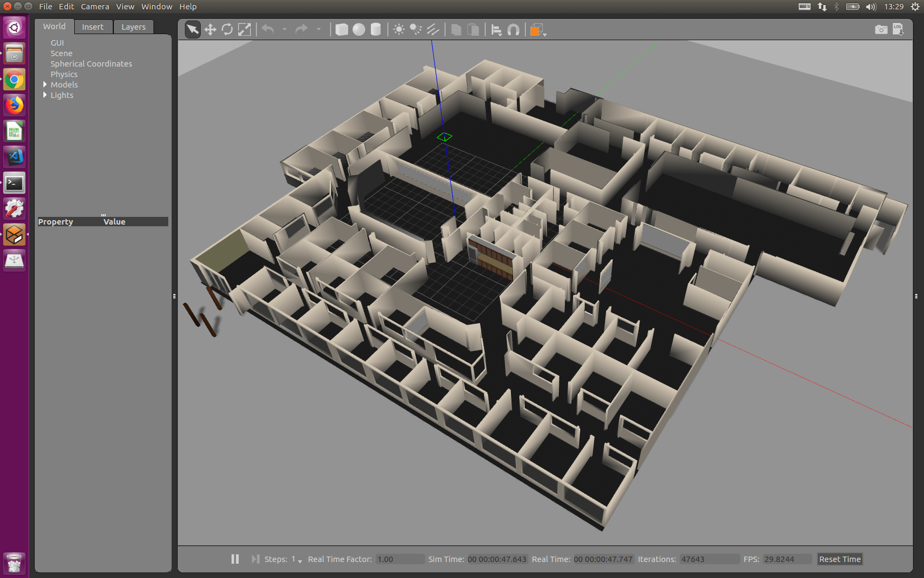Open Ubuntu dash search from the dock
Image resolution: width=924 pixels, height=578 pixels.
tap(14, 27)
